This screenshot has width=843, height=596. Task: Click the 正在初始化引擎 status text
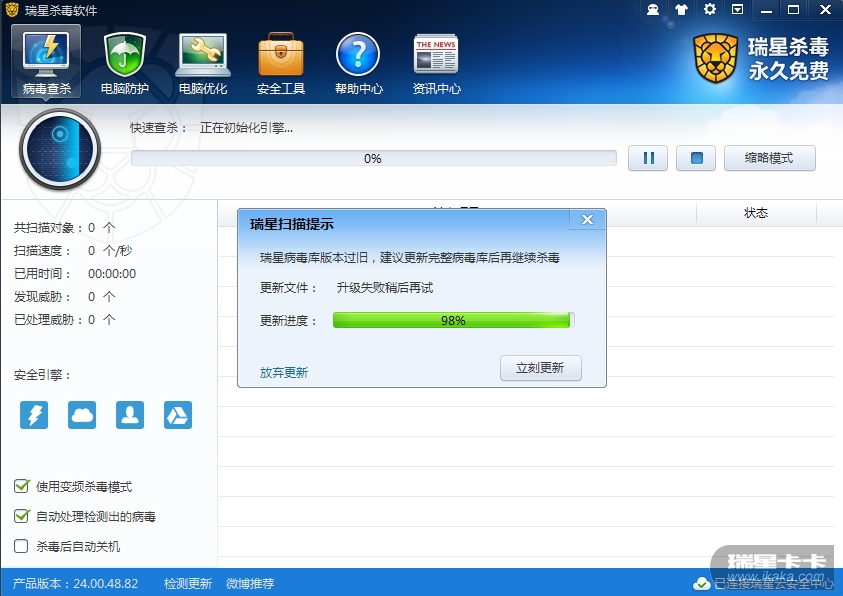(x=246, y=128)
